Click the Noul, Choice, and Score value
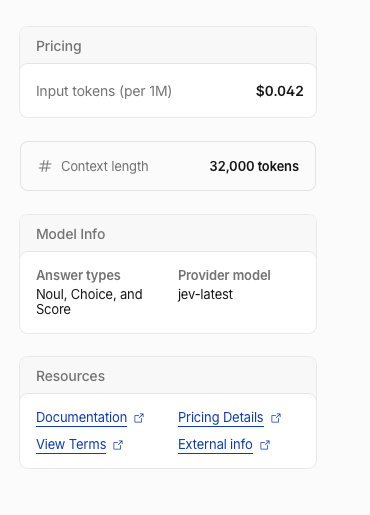This screenshot has width=370, height=515. (x=89, y=302)
